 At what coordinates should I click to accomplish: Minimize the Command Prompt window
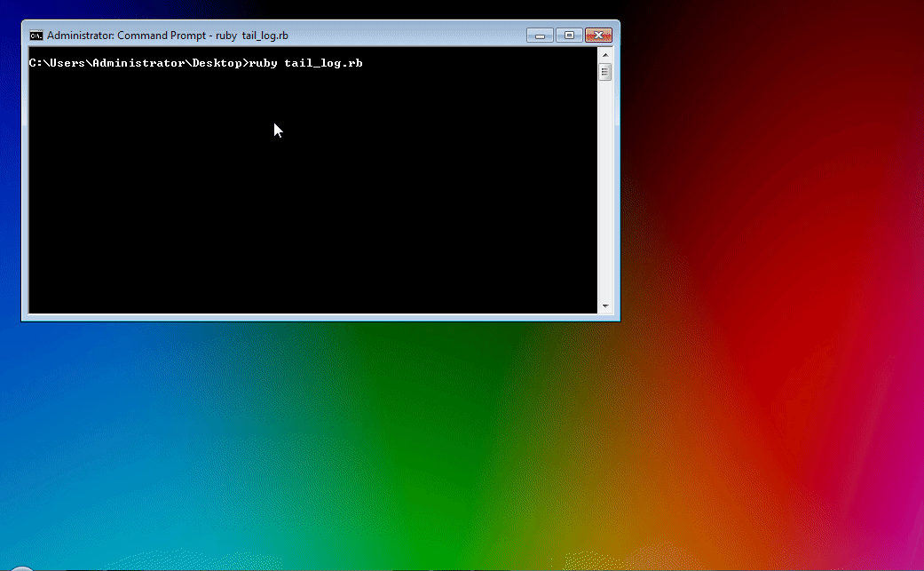[540, 36]
